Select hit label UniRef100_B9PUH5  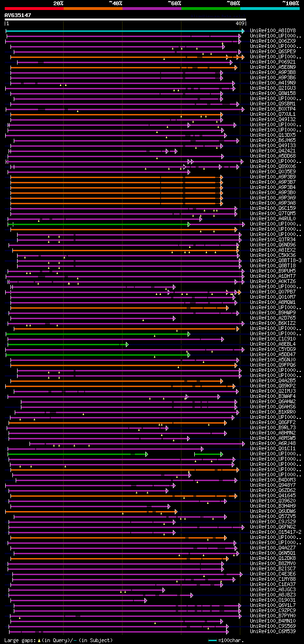pyautogui.click(x=274, y=271)
